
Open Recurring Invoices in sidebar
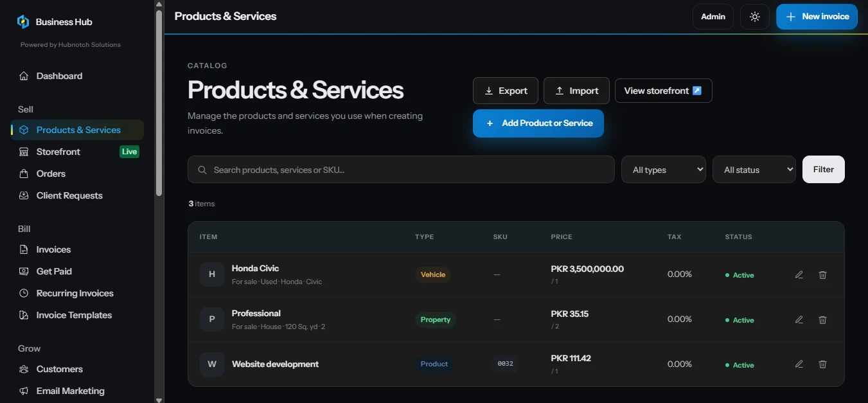(x=77, y=293)
